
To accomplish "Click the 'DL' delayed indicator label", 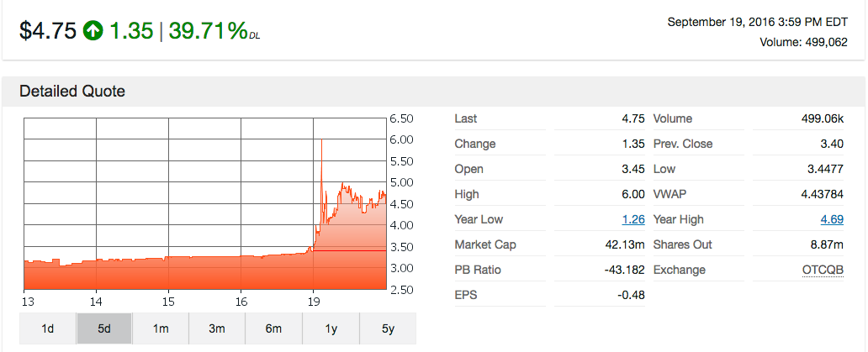I will coord(254,36).
